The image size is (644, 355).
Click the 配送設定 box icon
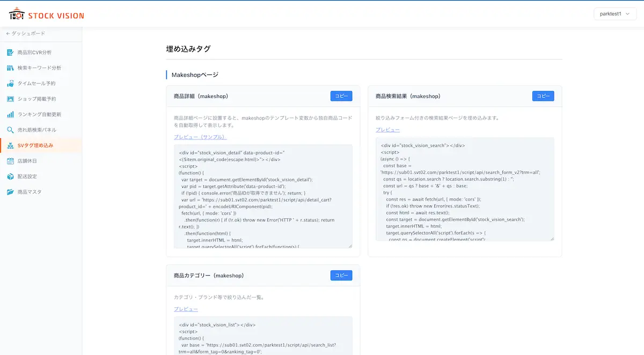click(x=10, y=176)
